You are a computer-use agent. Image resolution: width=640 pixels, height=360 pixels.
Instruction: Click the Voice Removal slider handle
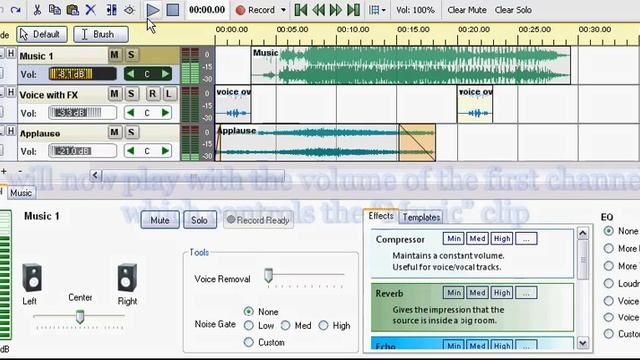[x=268, y=275]
